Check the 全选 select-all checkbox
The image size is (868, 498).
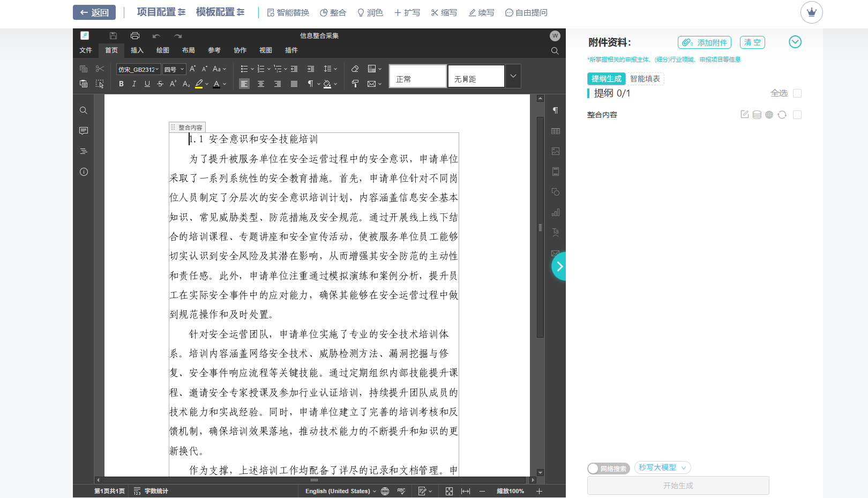click(x=797, y=93)
